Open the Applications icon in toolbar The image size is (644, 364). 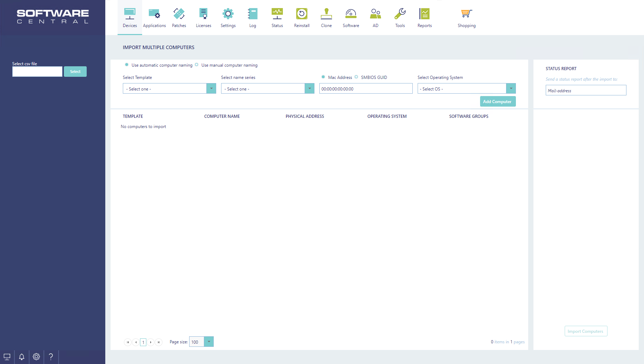[154, 14]
